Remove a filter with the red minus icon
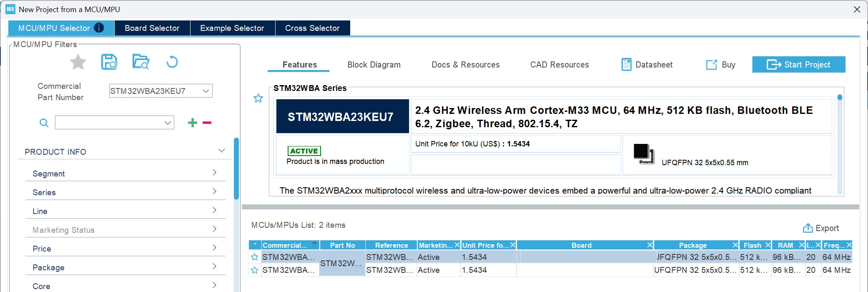This screenshot has height=292, width=868. click(207, 123)
